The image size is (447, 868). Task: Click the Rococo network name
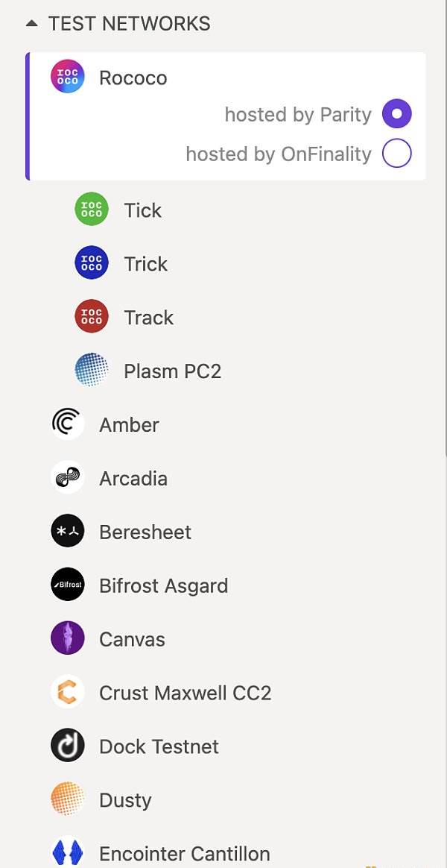(133, 78)
